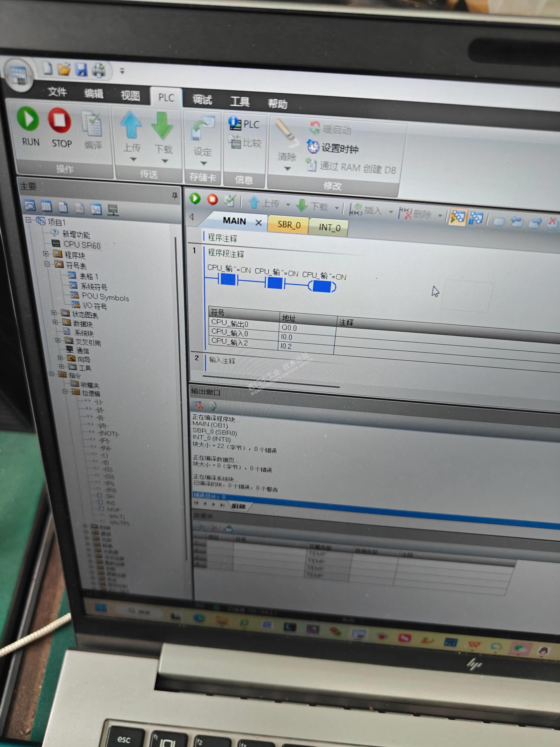The width and height of the screenshot is (560, 747).
Task: Click the normally open contact instruction -| |-
Action: point(99,402)
